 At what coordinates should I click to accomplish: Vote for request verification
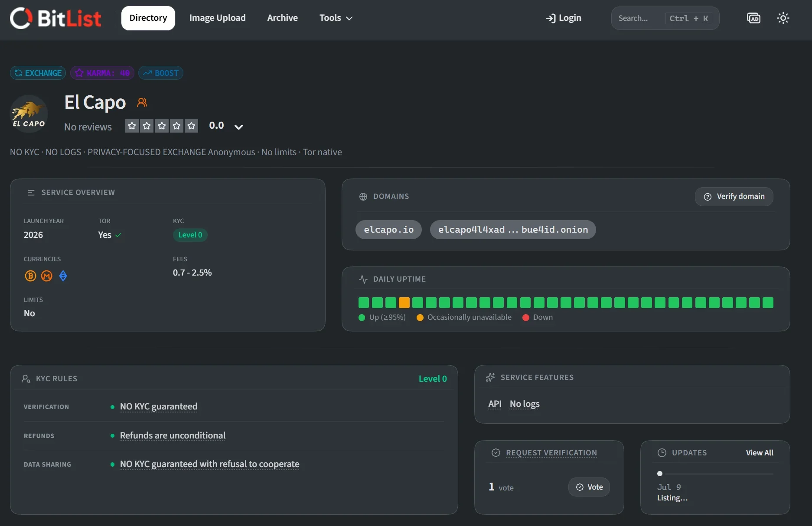point(589,487)
